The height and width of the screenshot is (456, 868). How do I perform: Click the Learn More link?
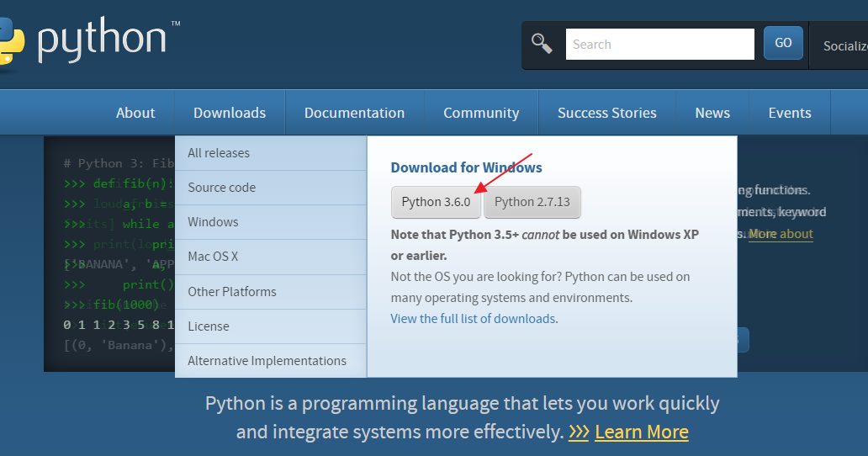pyautogui.click(x=642, y=432)
